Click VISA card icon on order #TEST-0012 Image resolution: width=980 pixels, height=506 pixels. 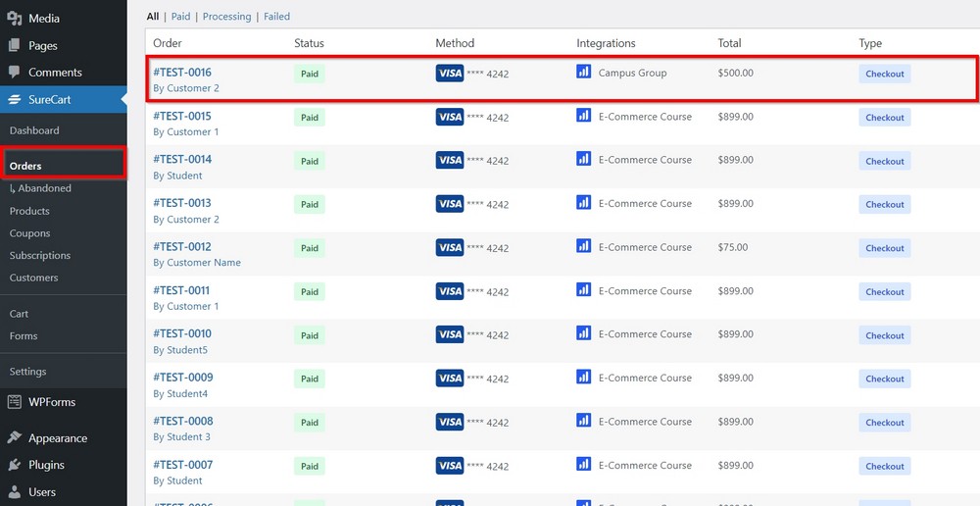point(449,247)
